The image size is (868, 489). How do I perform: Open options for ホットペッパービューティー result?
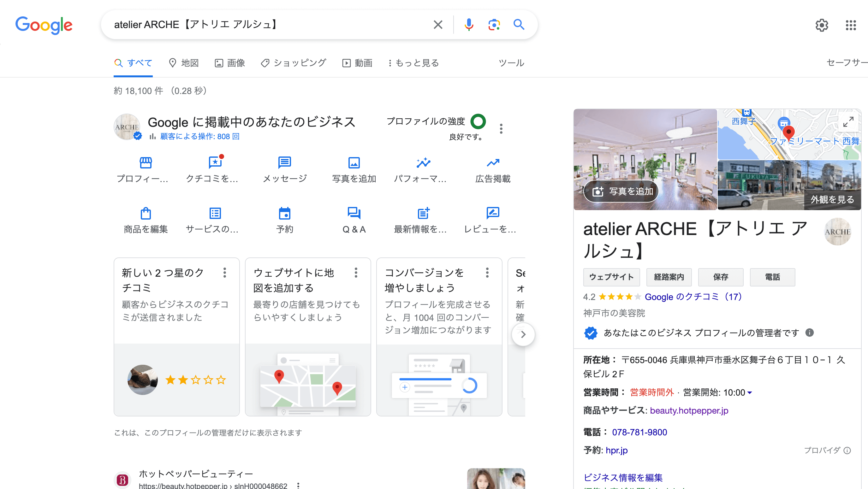298,485
